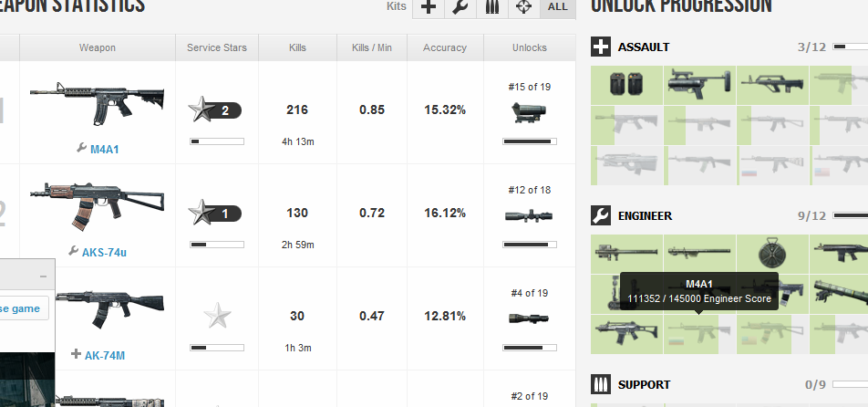Image resolution: width=868 pixels, height=407 pixels.
Task: Click AK-74M unlocks progress bar
Action: click(530, 348)
